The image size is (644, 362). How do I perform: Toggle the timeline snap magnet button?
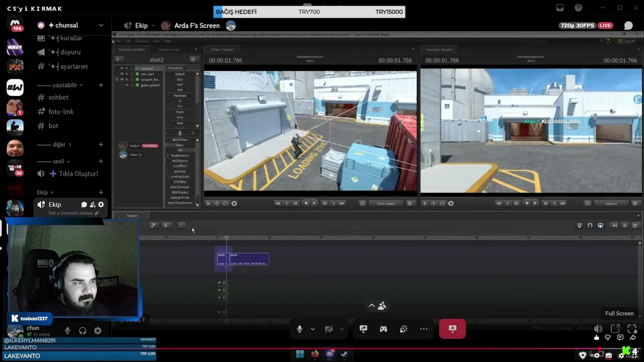coord(590,225)
